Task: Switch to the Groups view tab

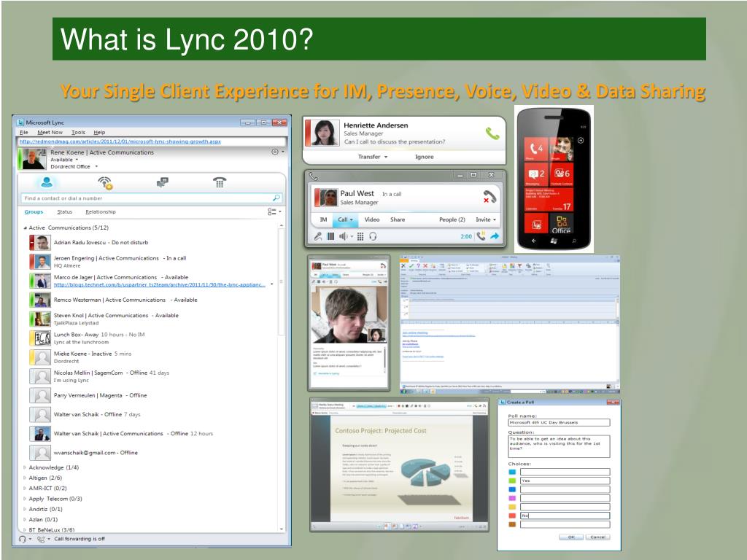Action: [34, 212]
